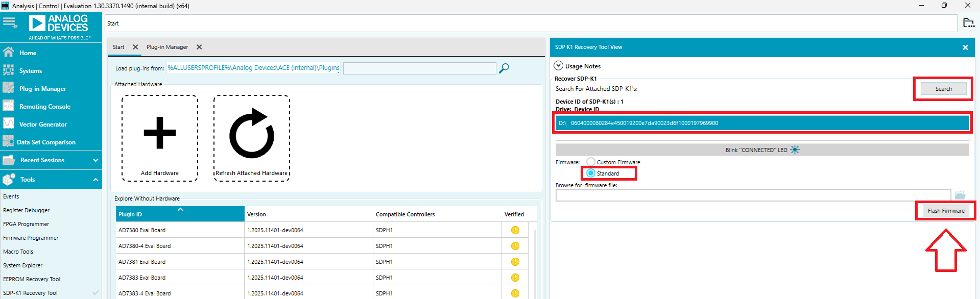Click the Recent Sessions folder icon

coord(9,160)
